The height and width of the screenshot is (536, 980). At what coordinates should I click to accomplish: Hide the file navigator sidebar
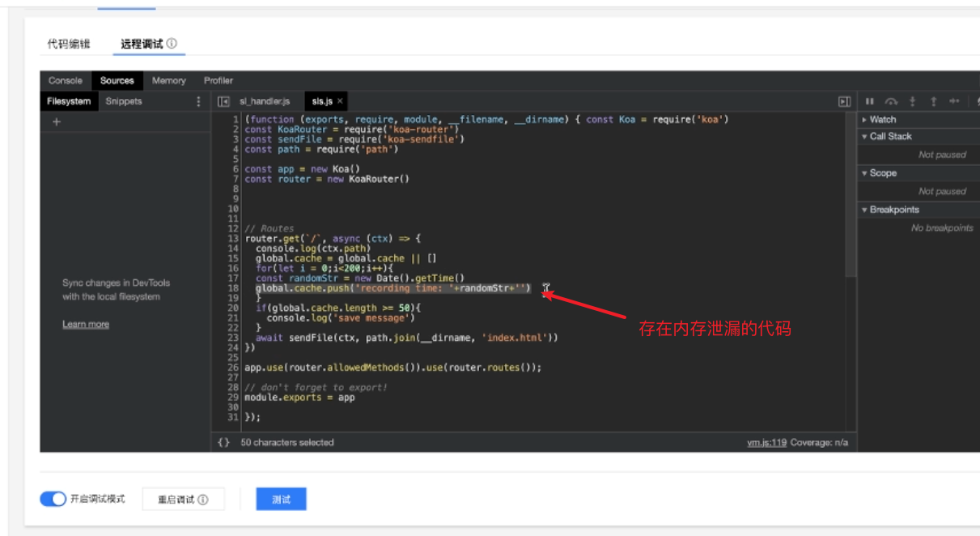[x=223, y=101]
